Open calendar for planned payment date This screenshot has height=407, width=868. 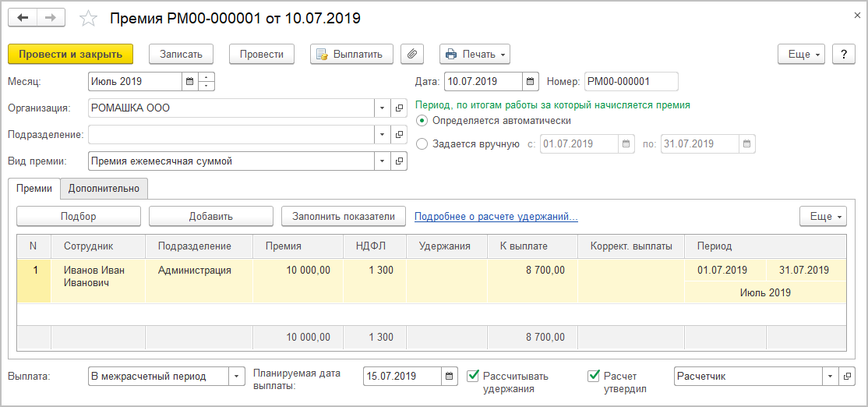(450, 377)
